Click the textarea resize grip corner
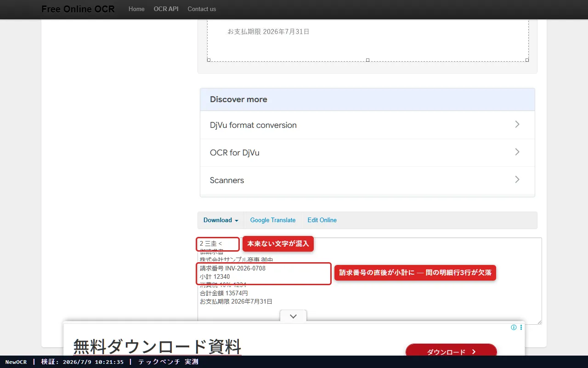 pos(539,322)
